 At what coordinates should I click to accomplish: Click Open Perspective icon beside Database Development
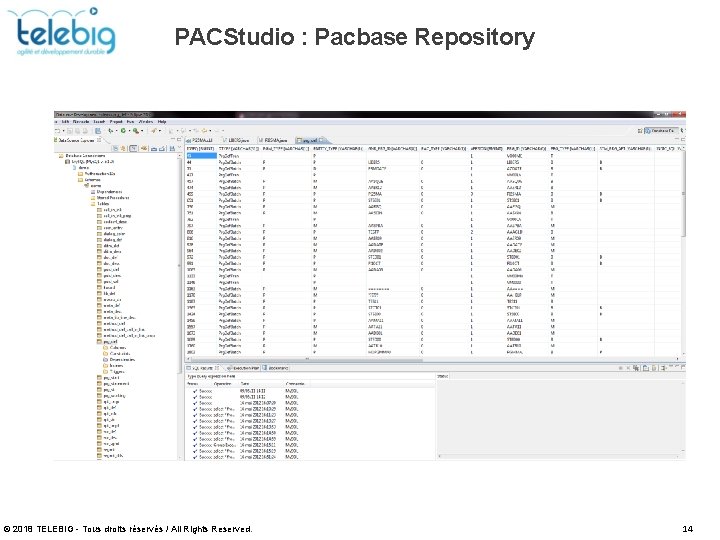click(x=640, y=131)
